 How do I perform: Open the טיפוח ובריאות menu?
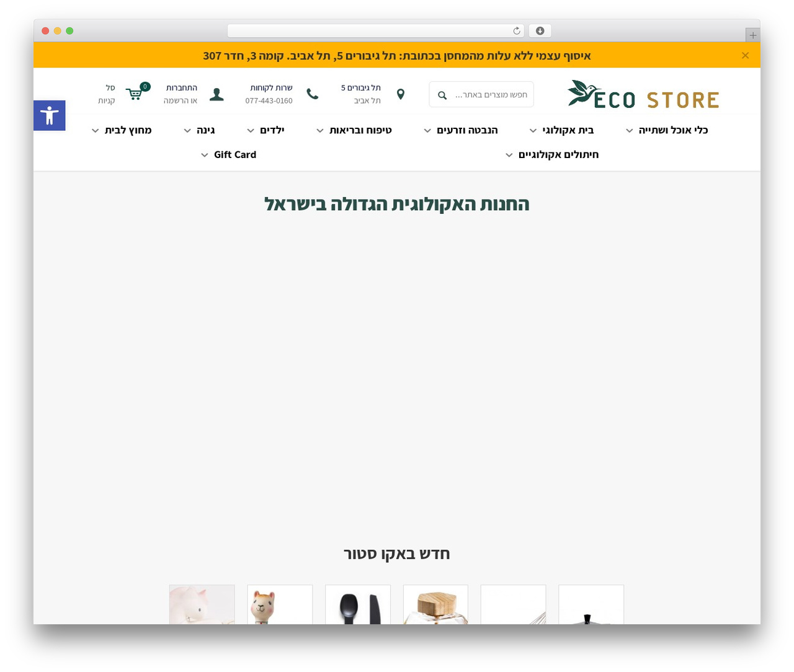pos(360,130)
